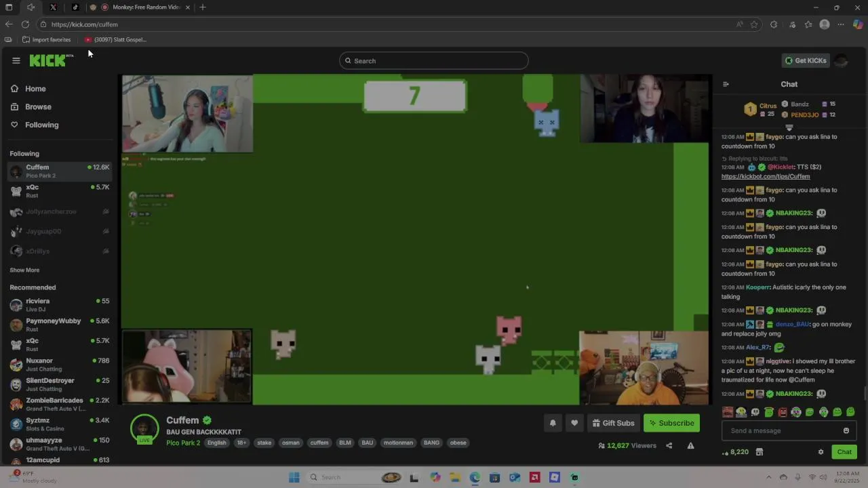
Task: Open offline channel Jollyrancherzoe
Action: 60,211
